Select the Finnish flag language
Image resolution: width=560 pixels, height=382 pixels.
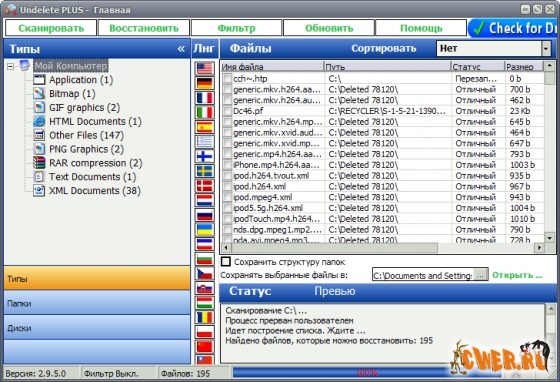(205, 156)
